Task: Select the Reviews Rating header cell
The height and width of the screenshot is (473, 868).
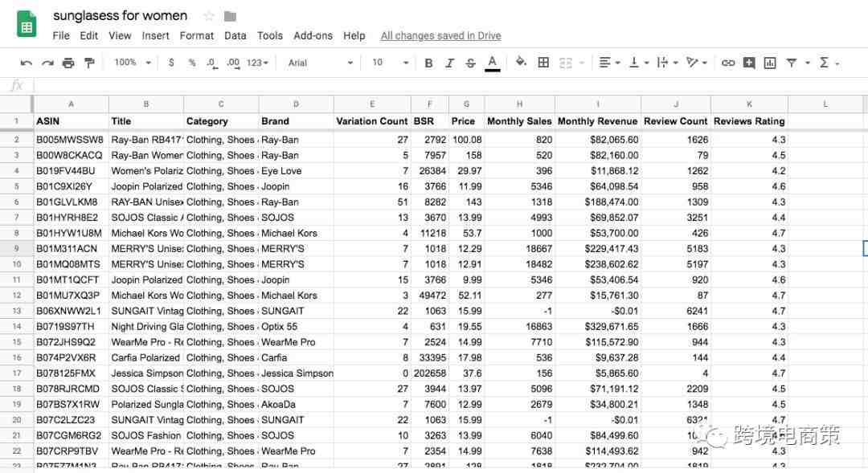Action: click(749, 121)
